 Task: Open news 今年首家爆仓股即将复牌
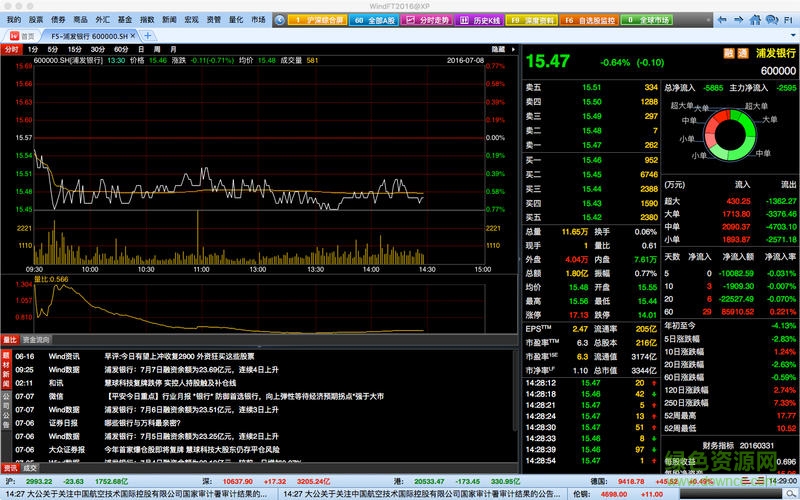(192, 449)
